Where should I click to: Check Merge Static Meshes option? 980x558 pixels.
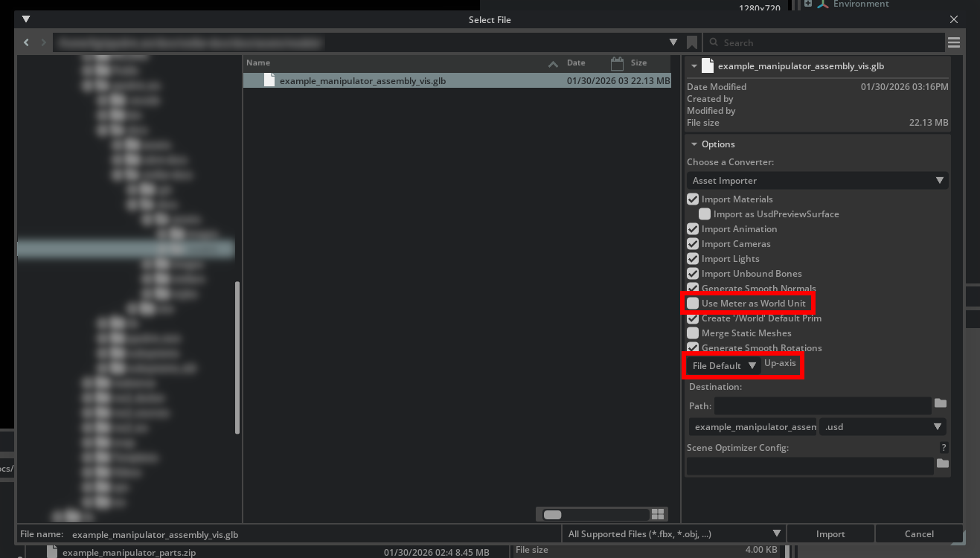point(693,333)
